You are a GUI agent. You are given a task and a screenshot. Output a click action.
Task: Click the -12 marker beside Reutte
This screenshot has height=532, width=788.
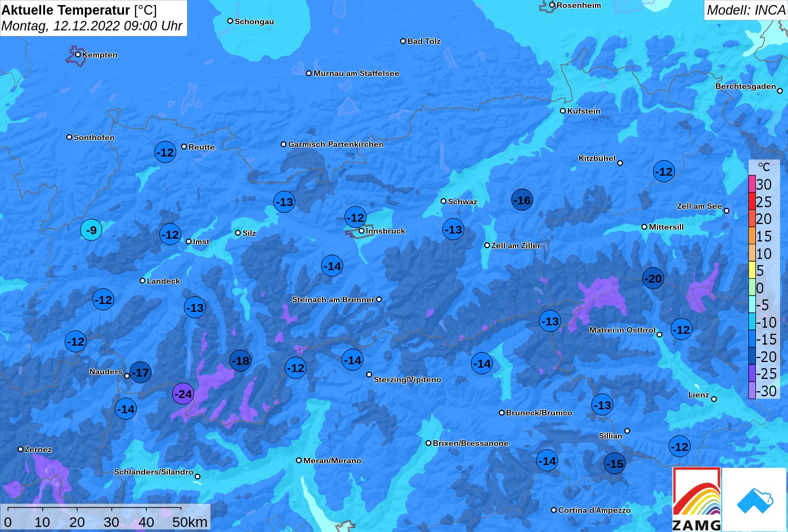point(165,152)
